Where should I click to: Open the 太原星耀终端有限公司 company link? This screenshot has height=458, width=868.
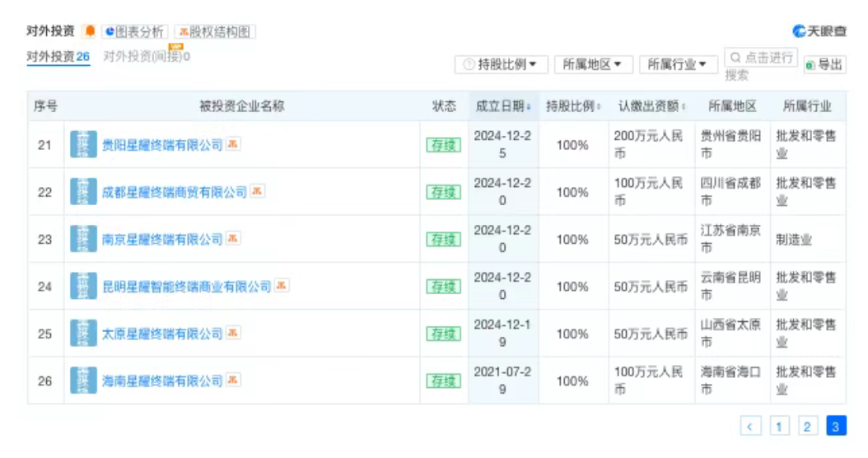(x=162, y=334)
